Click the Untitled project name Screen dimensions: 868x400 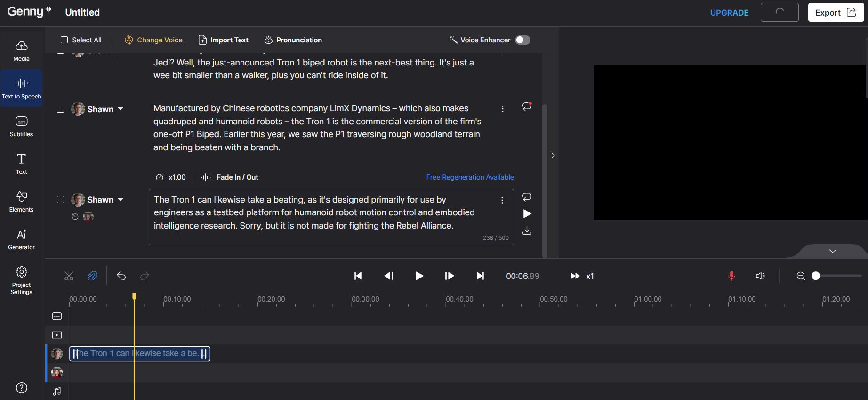pos(82,12)
